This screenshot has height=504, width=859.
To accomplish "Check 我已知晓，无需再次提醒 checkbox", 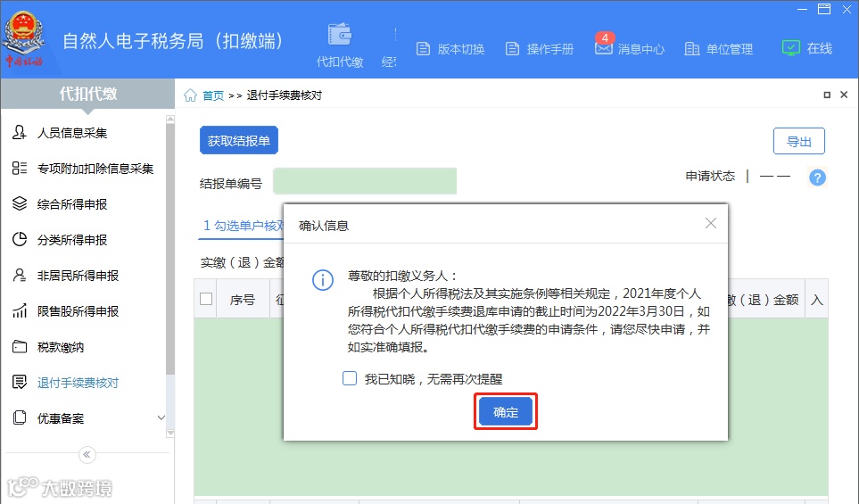I will 350,378.
